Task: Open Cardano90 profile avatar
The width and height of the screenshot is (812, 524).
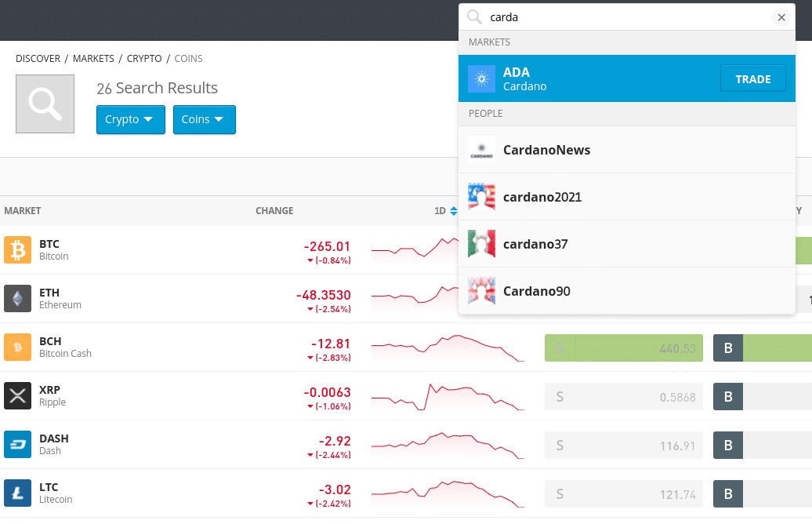Action: click(x=481, y=291)
